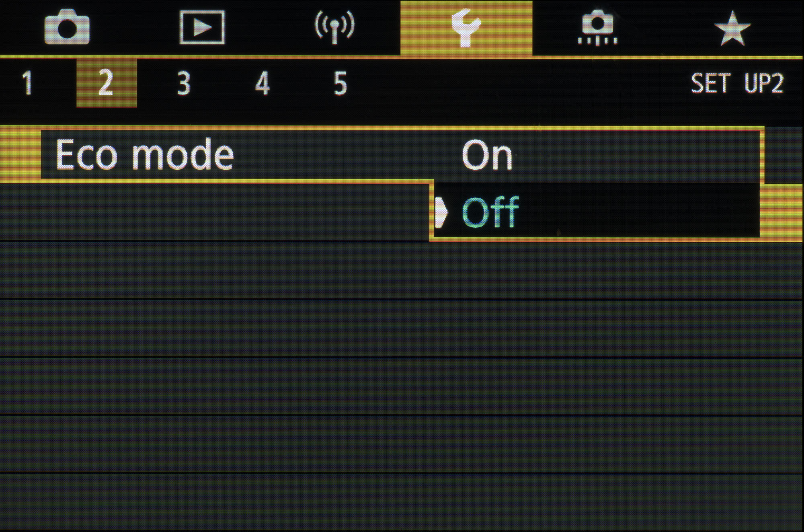
Task: Go to setup page 1
Action: (27, 83)
